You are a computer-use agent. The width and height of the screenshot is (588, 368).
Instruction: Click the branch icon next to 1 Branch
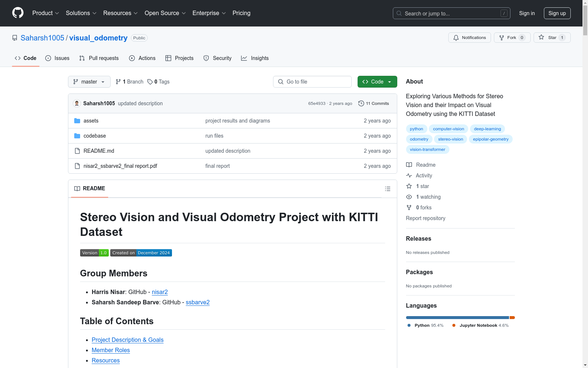pos(118,82)
